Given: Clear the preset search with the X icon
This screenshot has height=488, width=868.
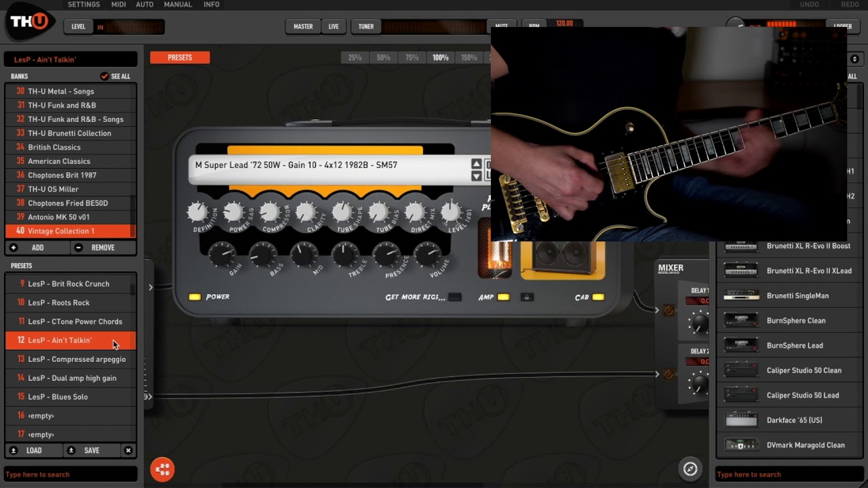Looking at the screenshot, I should point(128,450).
